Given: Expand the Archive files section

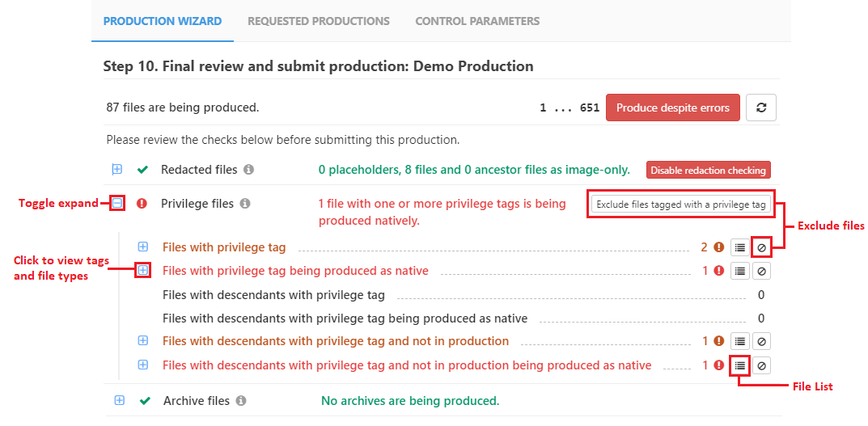Looking at the screenshot, I should [x=120, y=400].
